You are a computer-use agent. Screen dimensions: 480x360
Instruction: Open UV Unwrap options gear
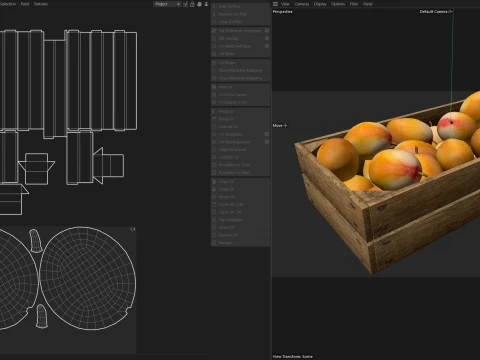[x=267, y=38]
